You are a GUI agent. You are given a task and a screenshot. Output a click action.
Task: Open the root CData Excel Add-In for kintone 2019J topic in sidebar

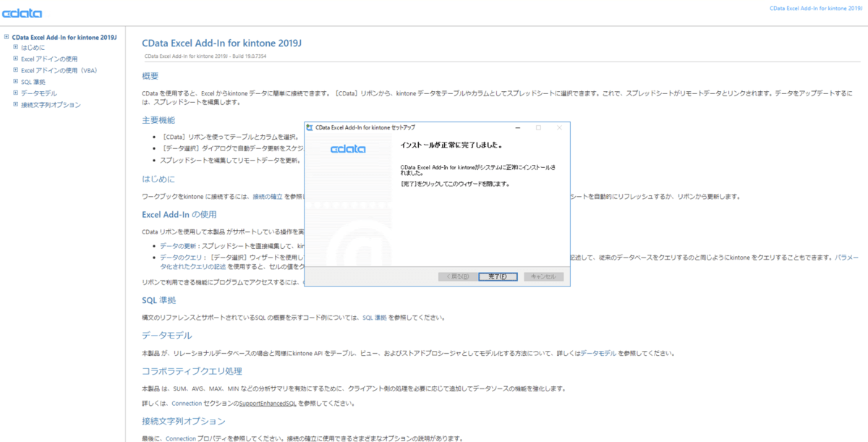click(64, 37)
